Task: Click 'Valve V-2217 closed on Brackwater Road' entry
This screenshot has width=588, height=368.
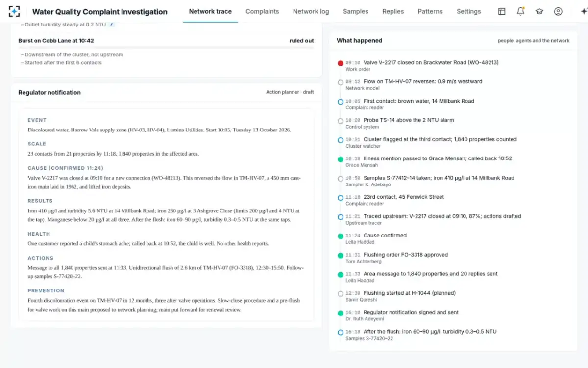Action: (431, 62)
